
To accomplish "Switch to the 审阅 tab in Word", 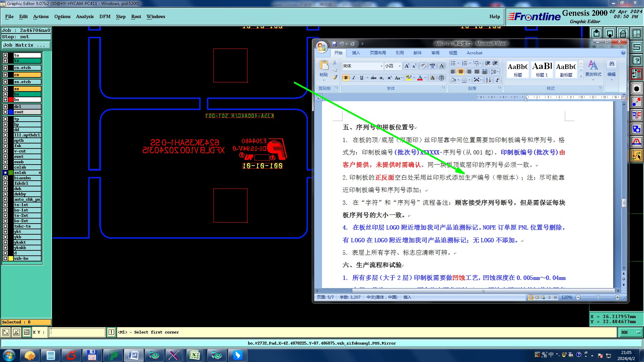I will (435, 53).
